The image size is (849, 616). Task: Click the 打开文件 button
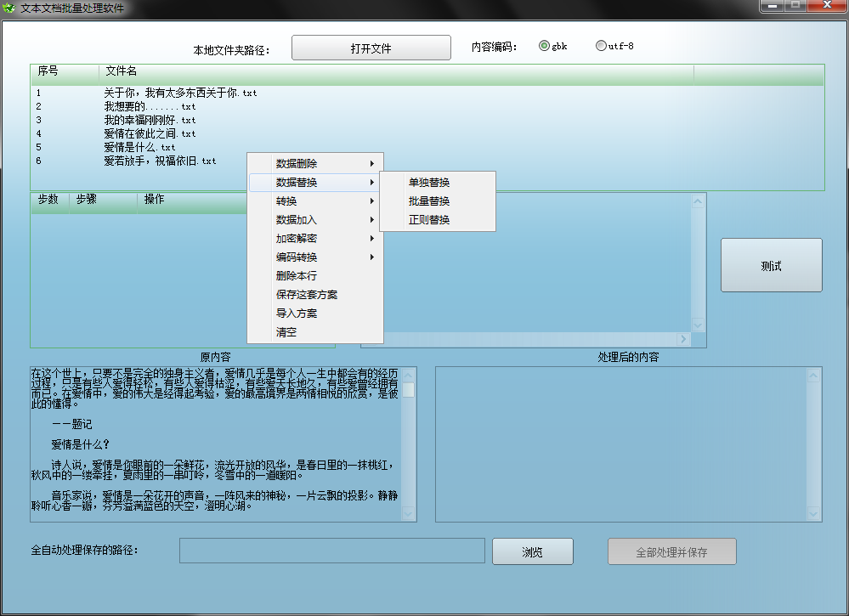371,48
